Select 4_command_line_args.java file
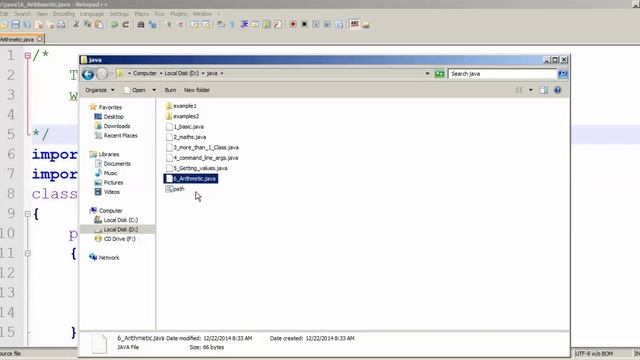640x360 pixels. (x=202, y=158)
